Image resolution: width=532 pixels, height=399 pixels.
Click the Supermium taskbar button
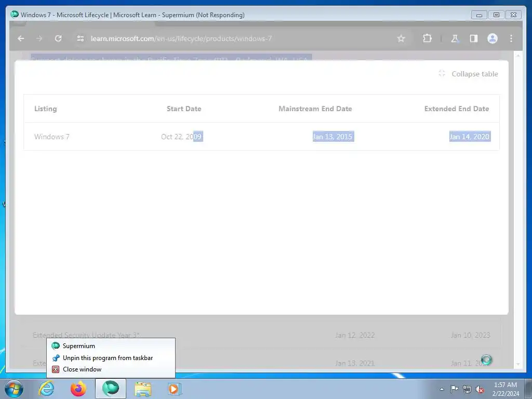(111, 389)
